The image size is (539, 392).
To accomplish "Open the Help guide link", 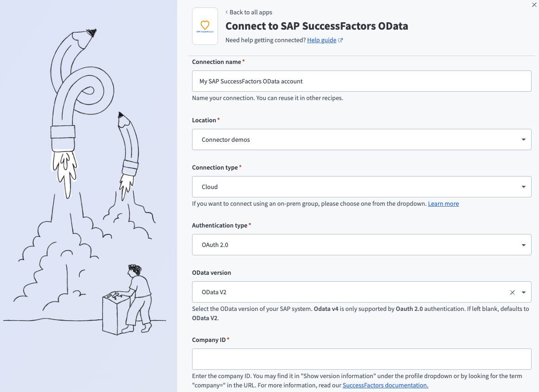I will (x=323, y=40).
